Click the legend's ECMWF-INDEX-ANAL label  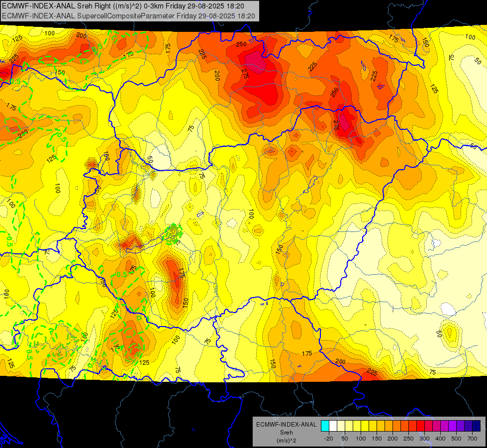click(287, 425)
